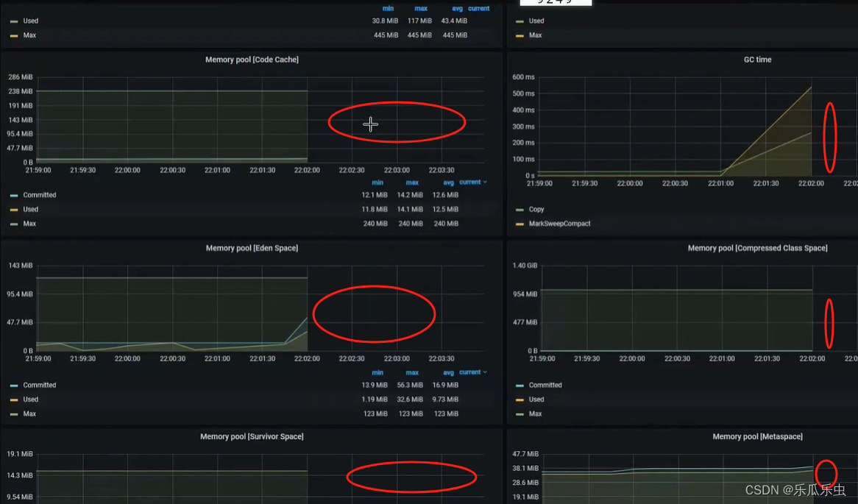
Task: Select the 11.8 MiB Used min value in the Code Cache legend
Action: coord(375,209)
